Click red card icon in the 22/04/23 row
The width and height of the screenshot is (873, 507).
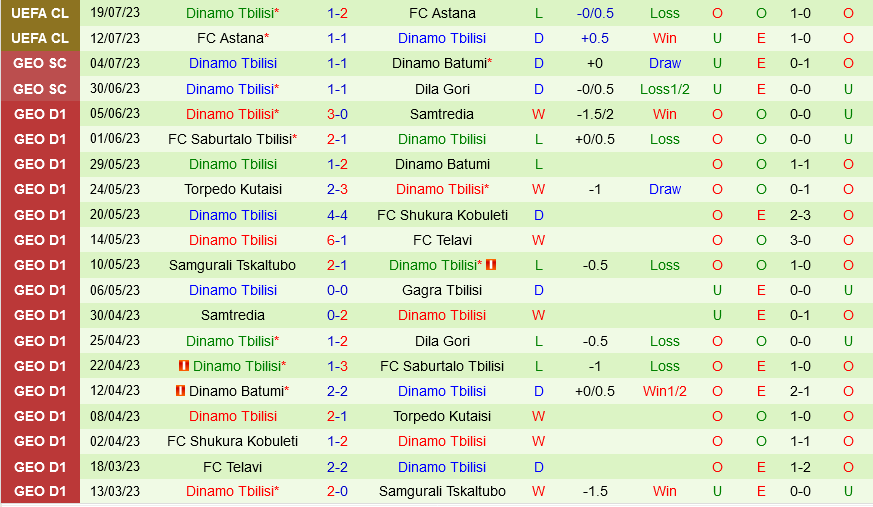pyautogui.click(x=183, y=366)
